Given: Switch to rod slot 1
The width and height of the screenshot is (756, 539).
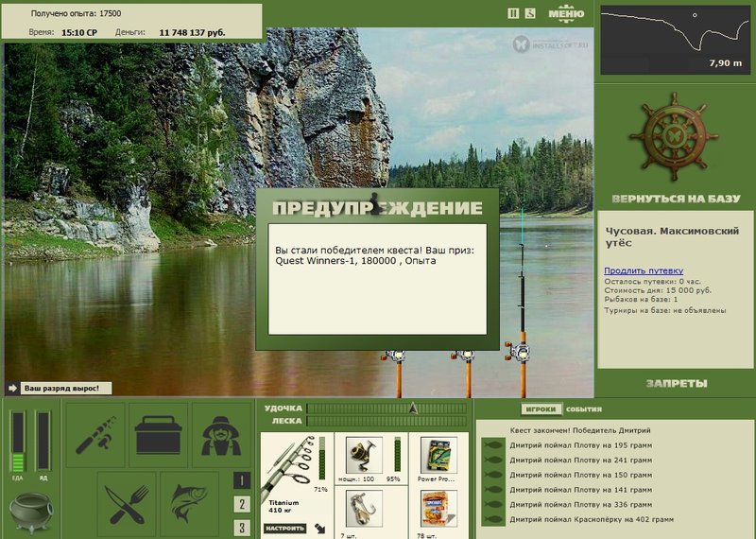Looking at the screenshot, I should click(242, 480).
